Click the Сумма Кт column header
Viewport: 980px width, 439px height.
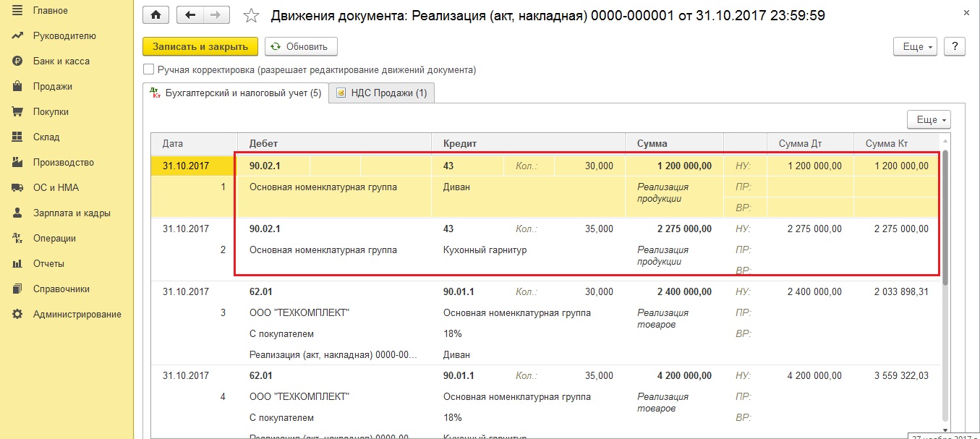pos(897,143)
